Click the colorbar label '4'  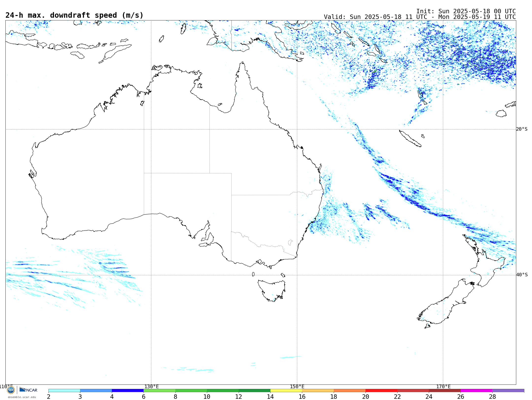tap(112, 397)
